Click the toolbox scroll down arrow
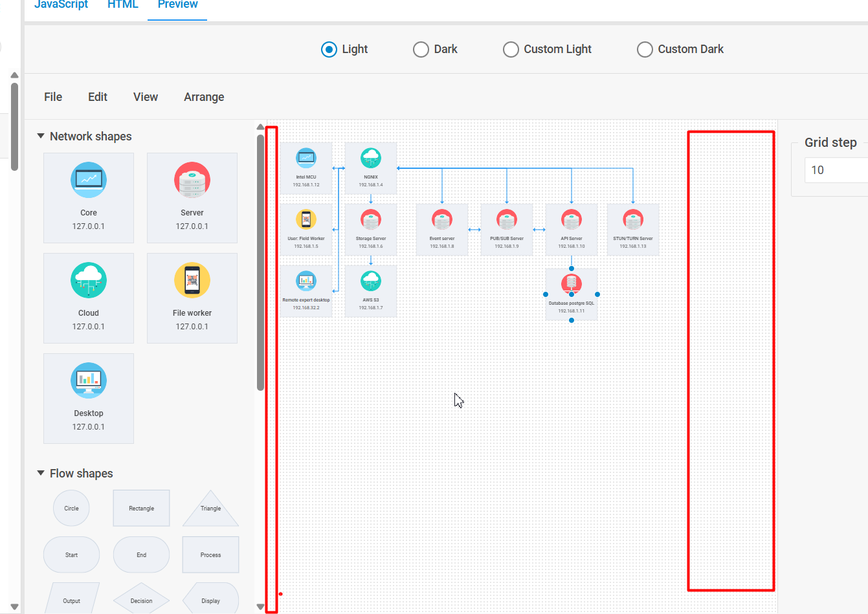The width and height of the screenshot is (868, 614). click(x=260, y=607)
